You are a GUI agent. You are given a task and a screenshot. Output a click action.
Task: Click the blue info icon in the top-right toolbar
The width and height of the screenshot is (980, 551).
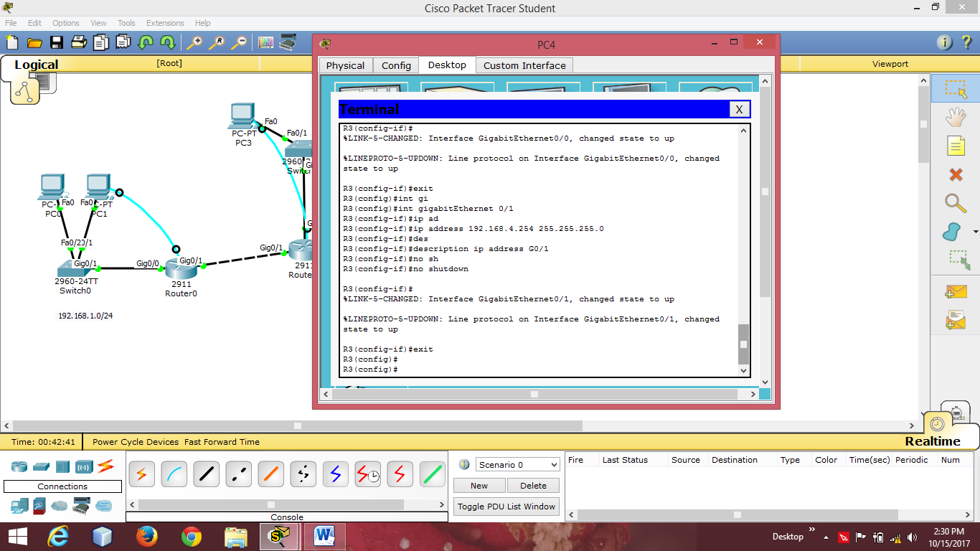click(x=946, y=42)
